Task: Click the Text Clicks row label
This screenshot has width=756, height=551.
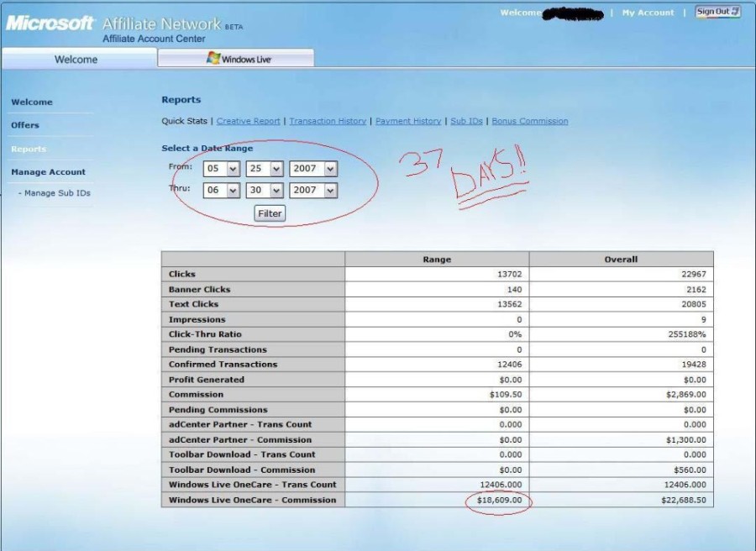Action: (193, 304)
